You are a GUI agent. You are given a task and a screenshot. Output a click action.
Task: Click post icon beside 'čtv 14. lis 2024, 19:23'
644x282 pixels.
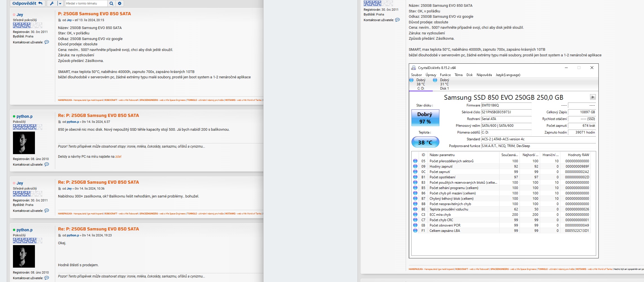[59, 236]
